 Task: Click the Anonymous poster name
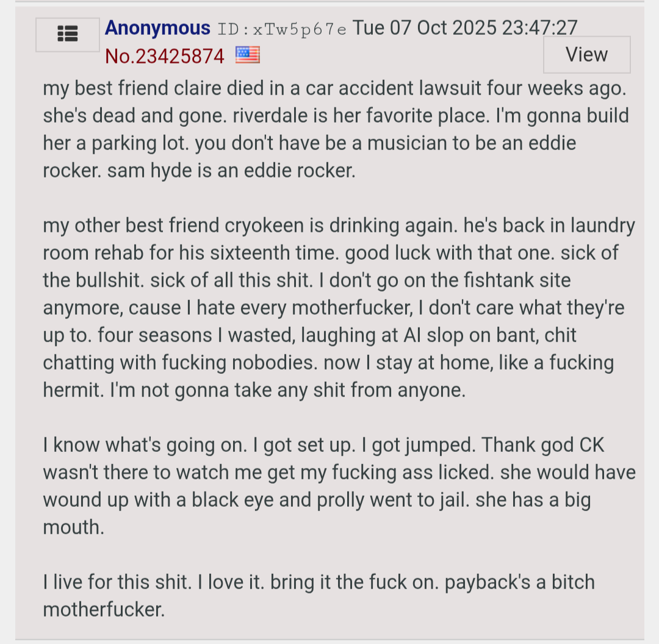pos(157,28)
